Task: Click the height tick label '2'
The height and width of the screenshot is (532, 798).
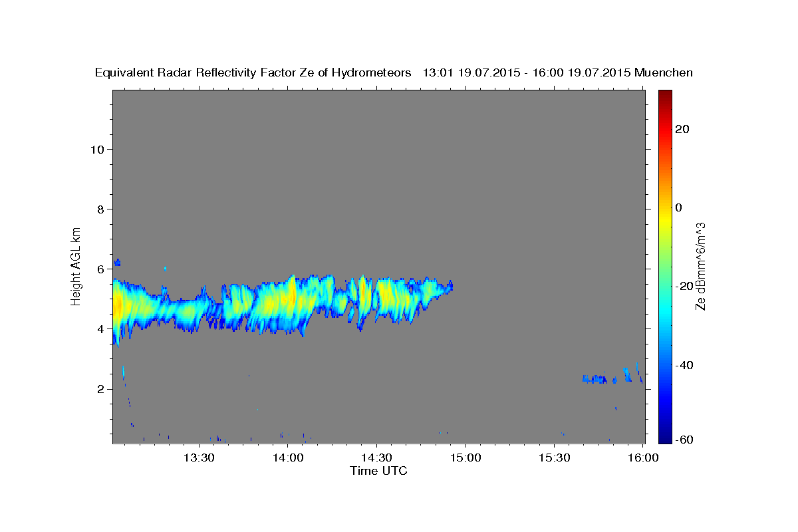Action: (100, 388)
